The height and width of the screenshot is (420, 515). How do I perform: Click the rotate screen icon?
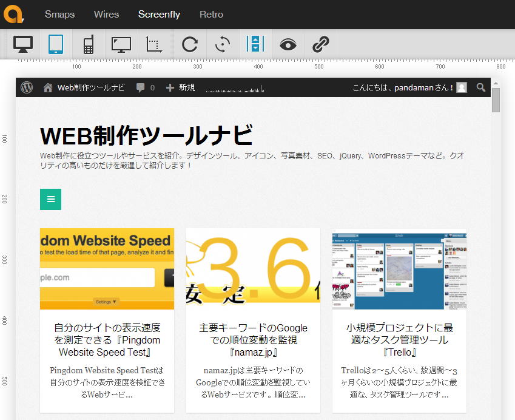pos(223,44)
